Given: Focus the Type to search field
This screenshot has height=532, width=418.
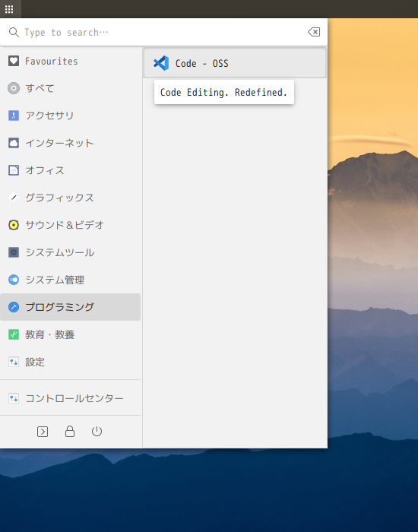Looking at the screenshot, I should pyautogui.click(x=163, y=32).
